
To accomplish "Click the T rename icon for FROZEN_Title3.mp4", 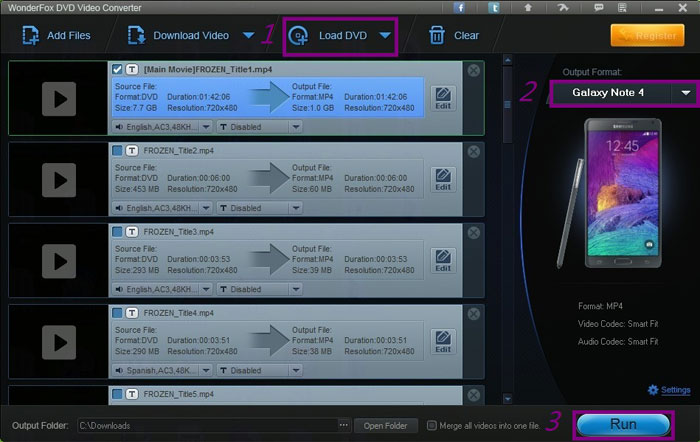I will coord(132,232).
